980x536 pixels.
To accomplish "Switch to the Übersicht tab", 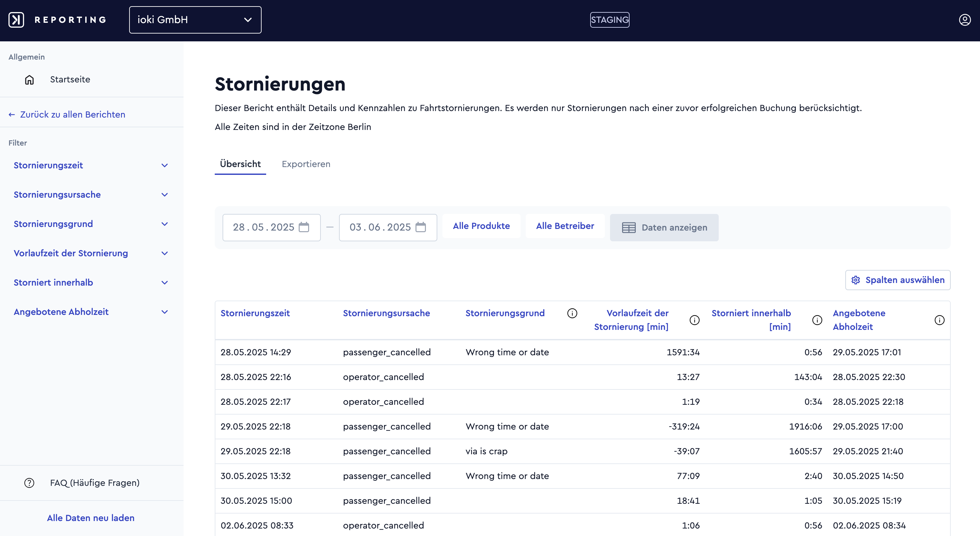I will [x=240, y=164].
